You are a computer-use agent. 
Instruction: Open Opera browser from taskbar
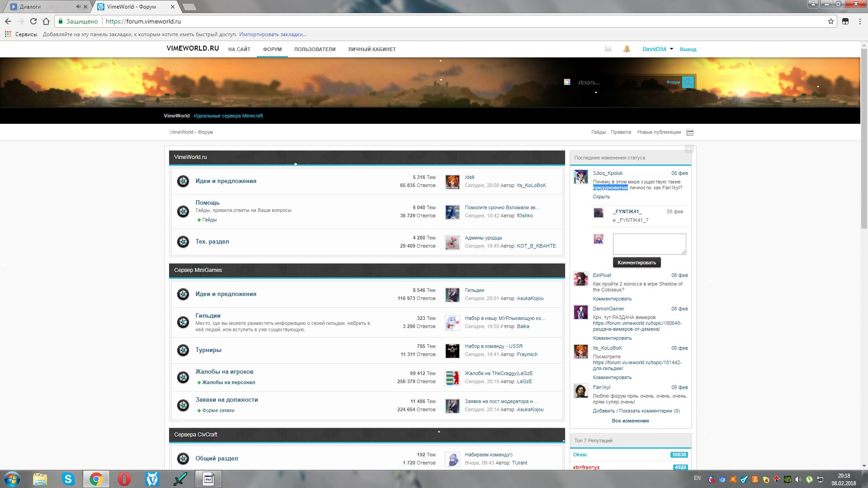click(124, 479)
